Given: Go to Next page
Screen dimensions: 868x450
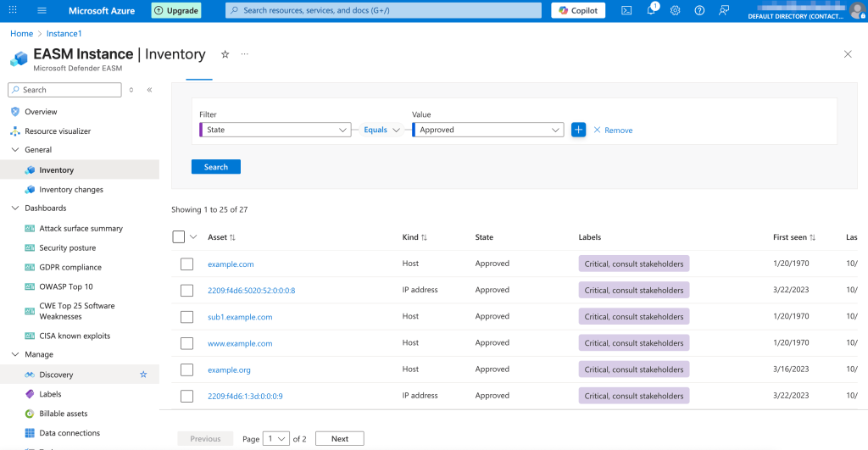Looking at the screenshot, I should coord(340,439).
